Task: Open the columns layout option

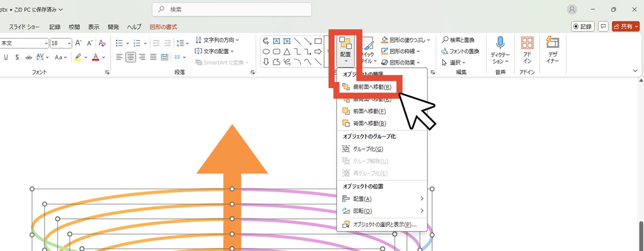Action: point(179,57)
